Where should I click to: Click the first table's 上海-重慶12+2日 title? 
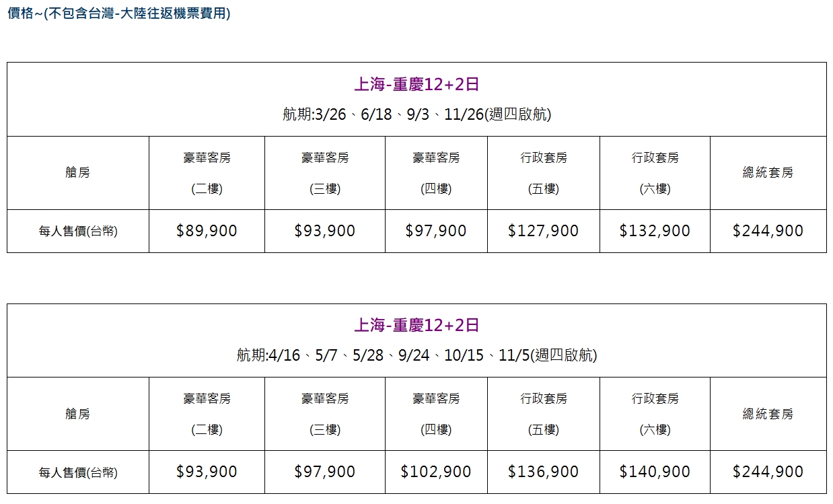click(x=416, y=84)
